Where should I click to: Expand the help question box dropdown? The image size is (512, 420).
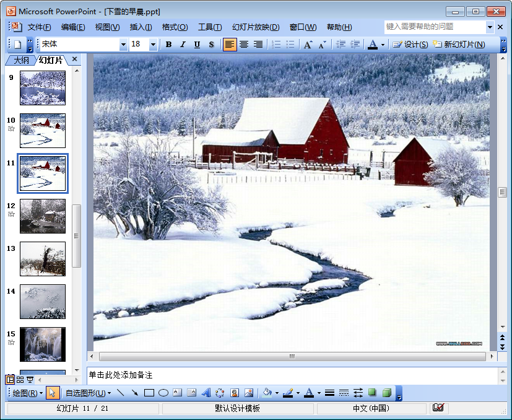click(x=490, y=27)
